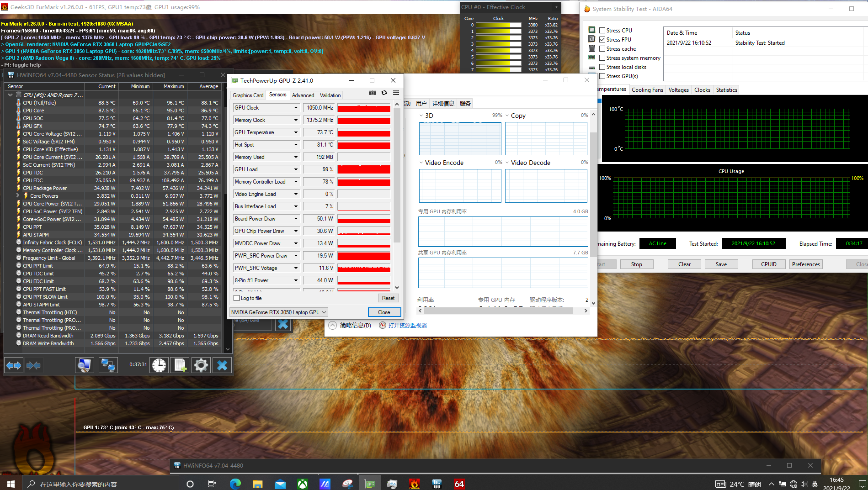The image size is (868, 490).
Task: Collapse CPU [#0] AMD Ryzen 7 tree node
Action: [x=10, y=95]
